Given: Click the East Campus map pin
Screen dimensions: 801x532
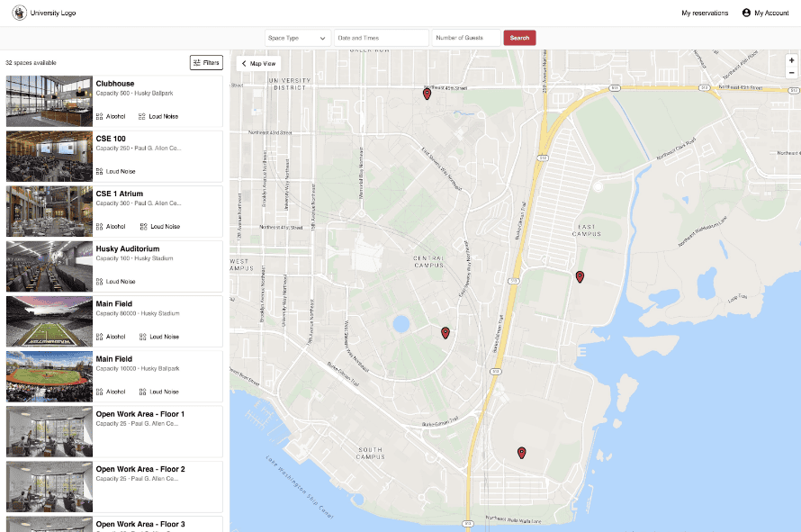Looking at the screenshot, I should point(580,277).
